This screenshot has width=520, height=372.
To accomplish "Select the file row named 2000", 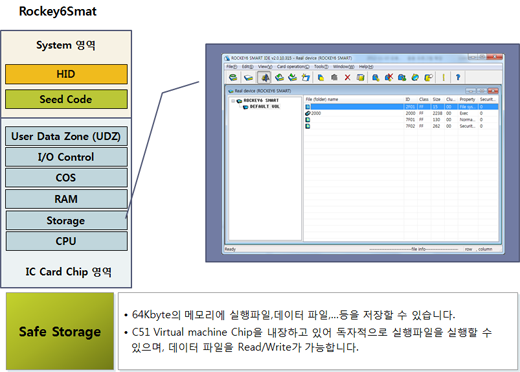I will pyautogui.click(x=401, y=113).
